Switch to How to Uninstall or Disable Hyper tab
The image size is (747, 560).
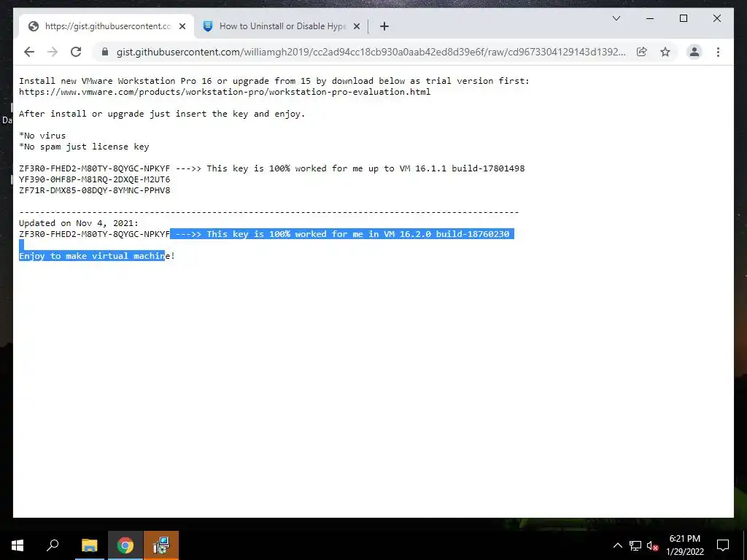(x=282, y=26)
